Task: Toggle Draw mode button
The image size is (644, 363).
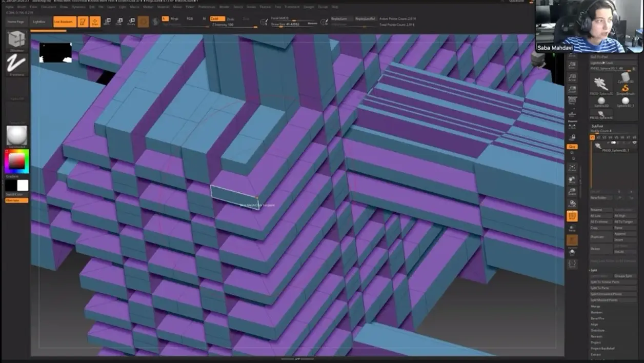Action: [95, 22]
